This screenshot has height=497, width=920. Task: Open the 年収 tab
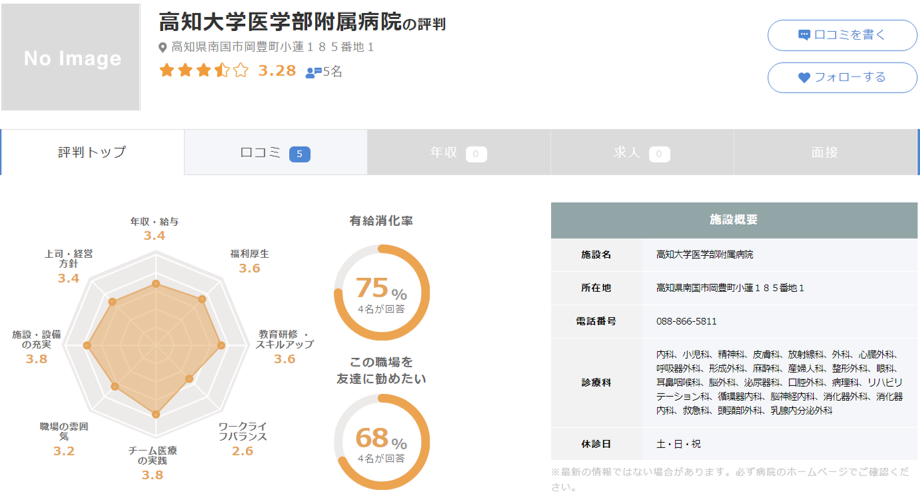coord(459,153)
